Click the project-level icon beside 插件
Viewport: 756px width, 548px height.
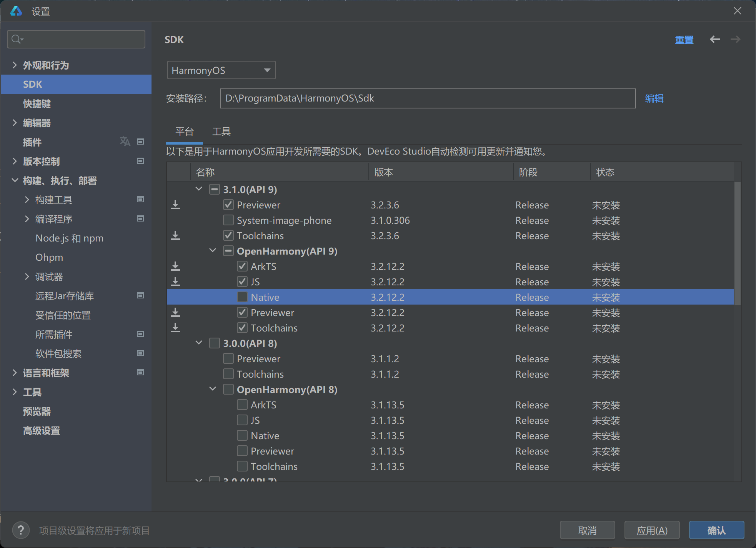coord(140,142)
